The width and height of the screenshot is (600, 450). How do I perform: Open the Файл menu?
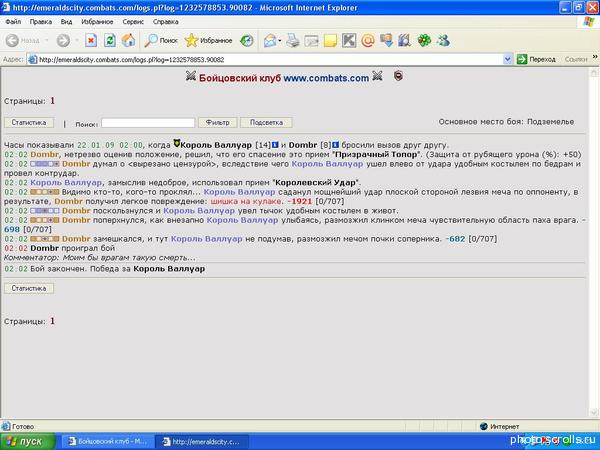(x=13, y=22)
